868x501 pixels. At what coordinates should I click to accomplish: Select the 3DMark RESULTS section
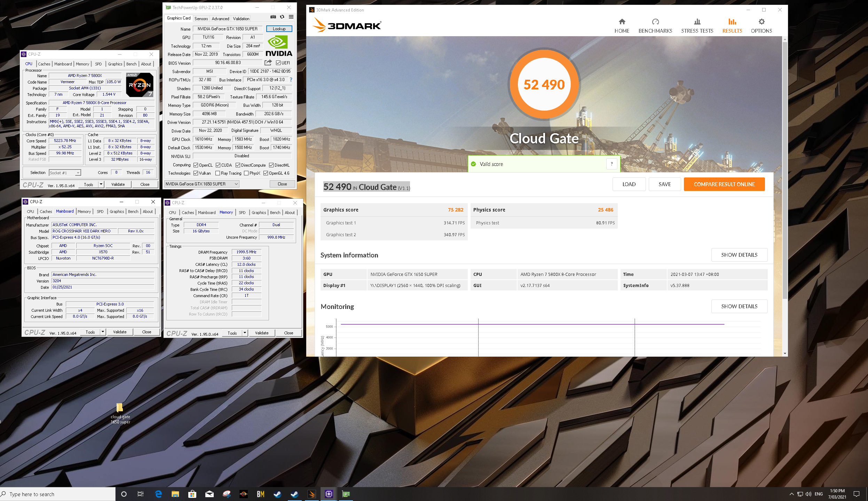click(x=732, y=26)
